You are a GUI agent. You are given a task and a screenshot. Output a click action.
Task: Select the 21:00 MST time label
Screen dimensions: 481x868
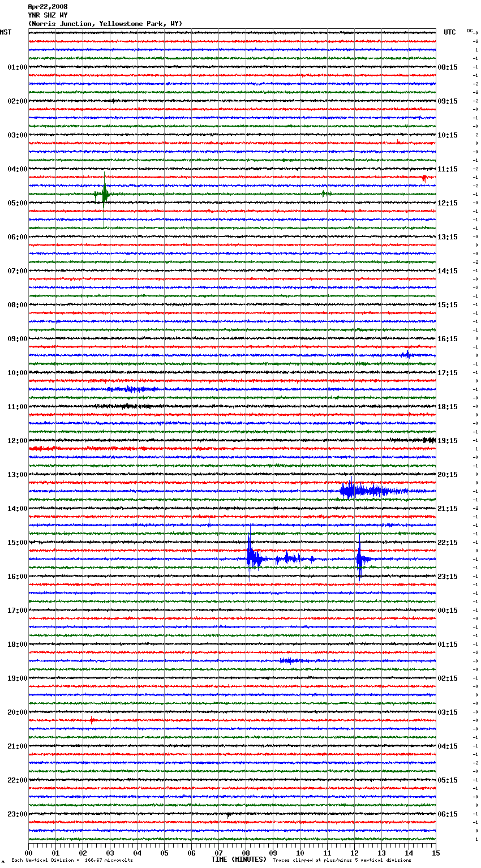click(x=17, y=746)
